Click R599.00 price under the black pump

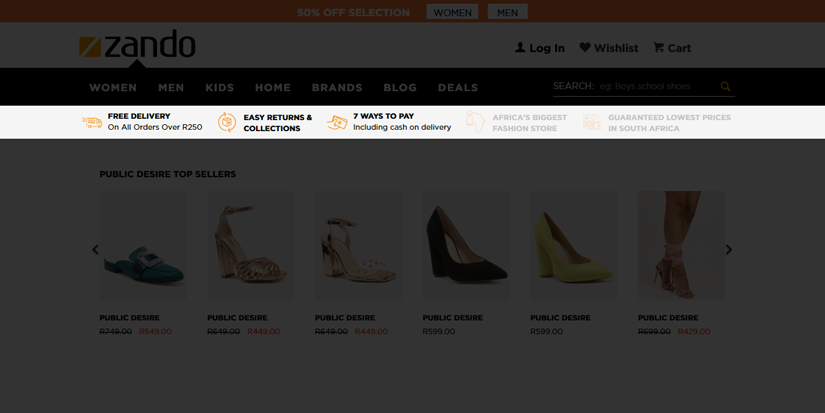click(x=439, y=331)
